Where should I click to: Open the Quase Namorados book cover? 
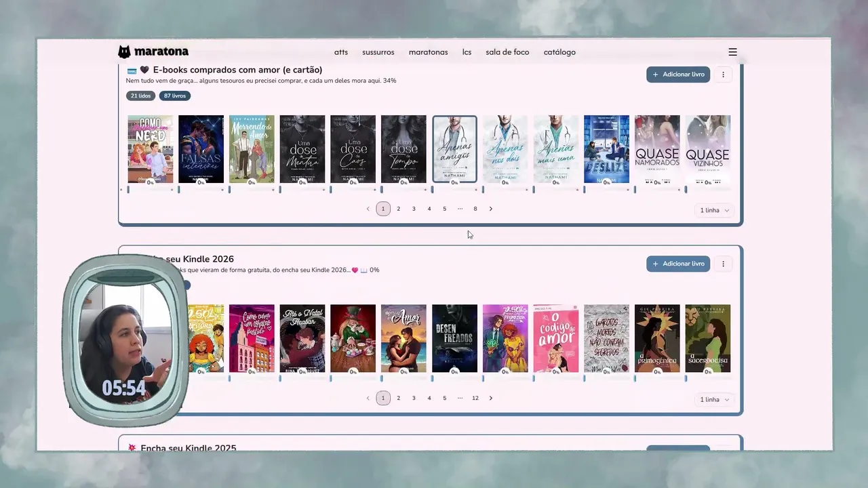coord(657,149)
